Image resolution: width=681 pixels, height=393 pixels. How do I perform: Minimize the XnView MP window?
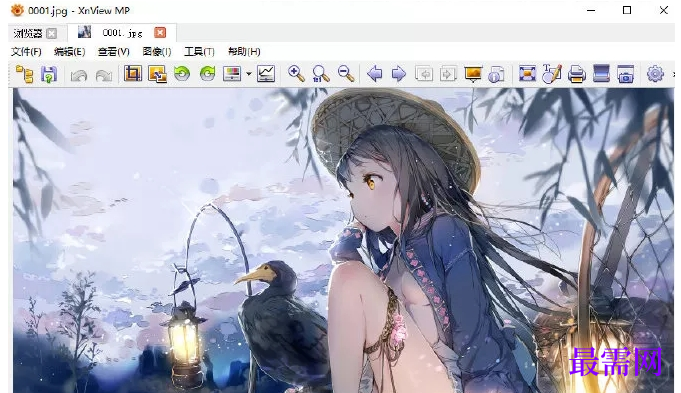click(x=591, y=10)
